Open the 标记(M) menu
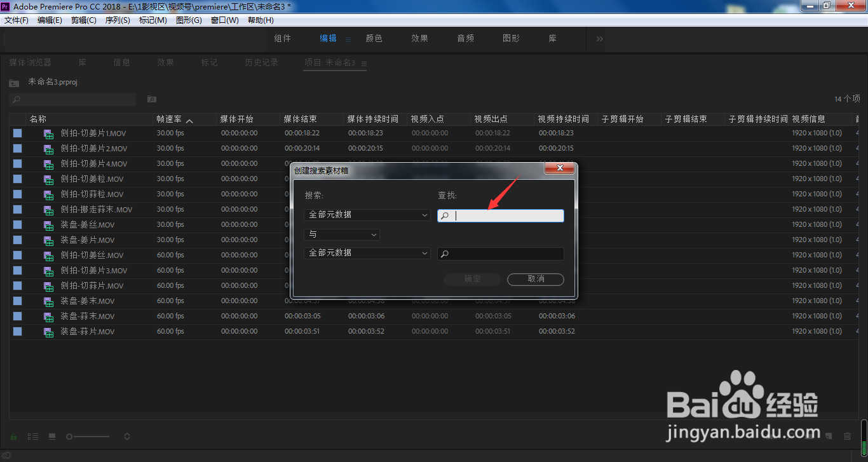 [x=153, y=20]
